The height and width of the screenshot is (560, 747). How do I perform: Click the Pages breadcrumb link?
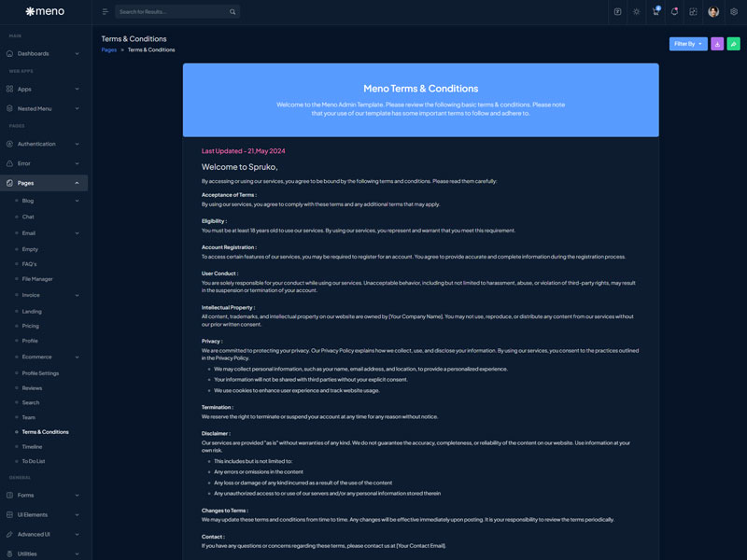click(x=109, y=49)
